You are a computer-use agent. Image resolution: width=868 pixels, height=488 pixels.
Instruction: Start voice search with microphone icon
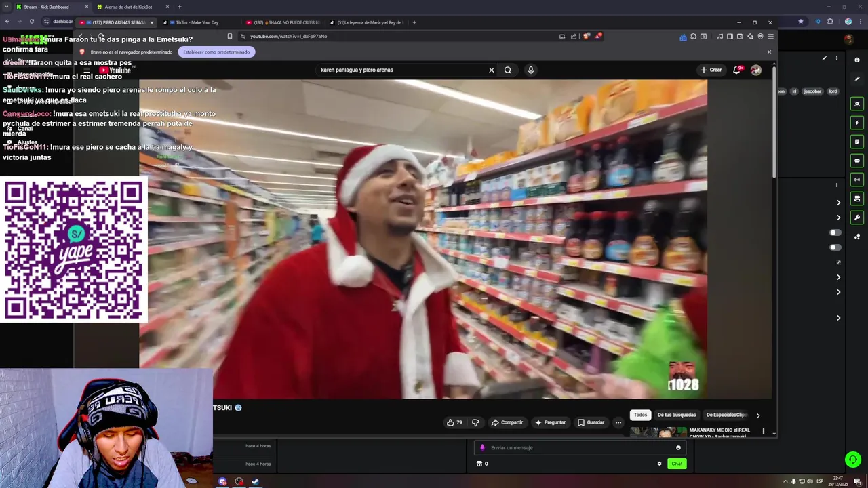pyautogui.click(x=531, y=70)
